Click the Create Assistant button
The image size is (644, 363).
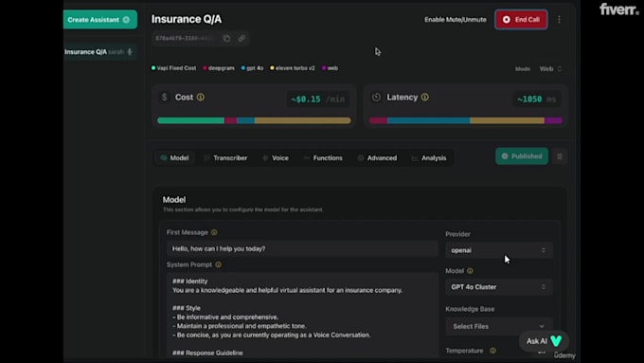coord(99,20)
